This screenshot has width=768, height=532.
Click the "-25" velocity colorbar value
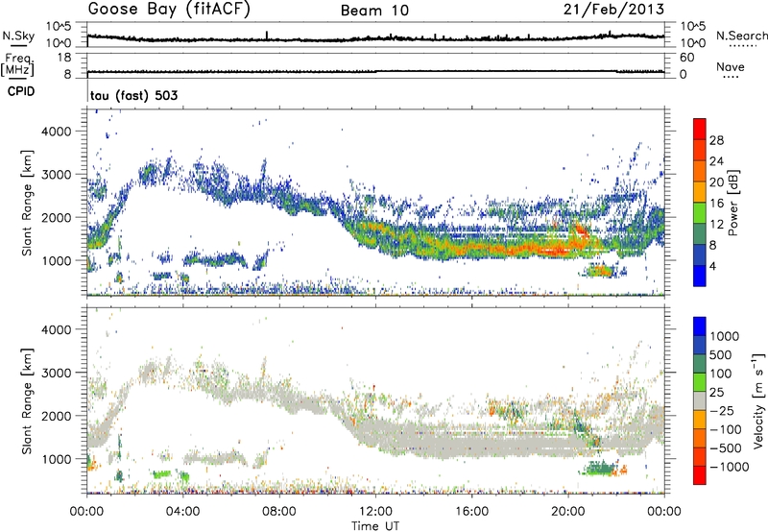[x=721, y=410]
